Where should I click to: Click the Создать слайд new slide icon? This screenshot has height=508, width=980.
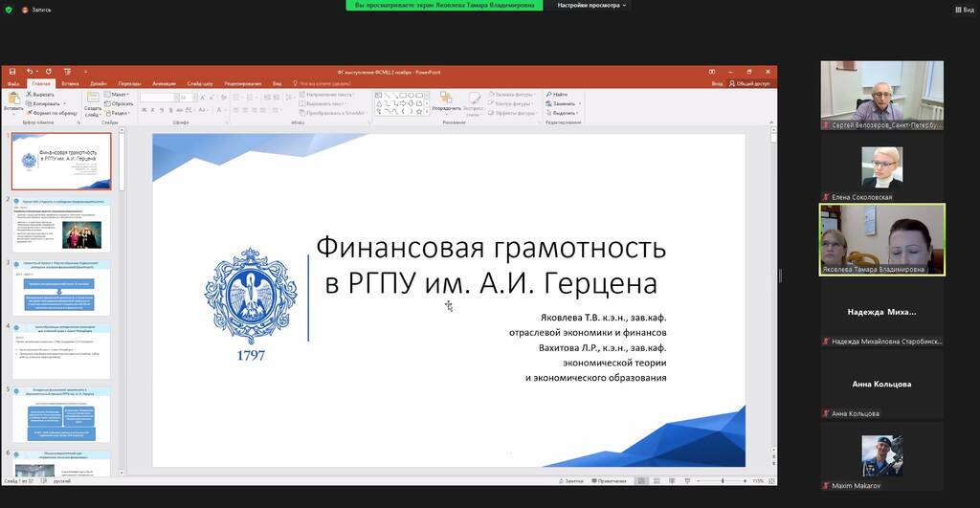coord(93,99)
